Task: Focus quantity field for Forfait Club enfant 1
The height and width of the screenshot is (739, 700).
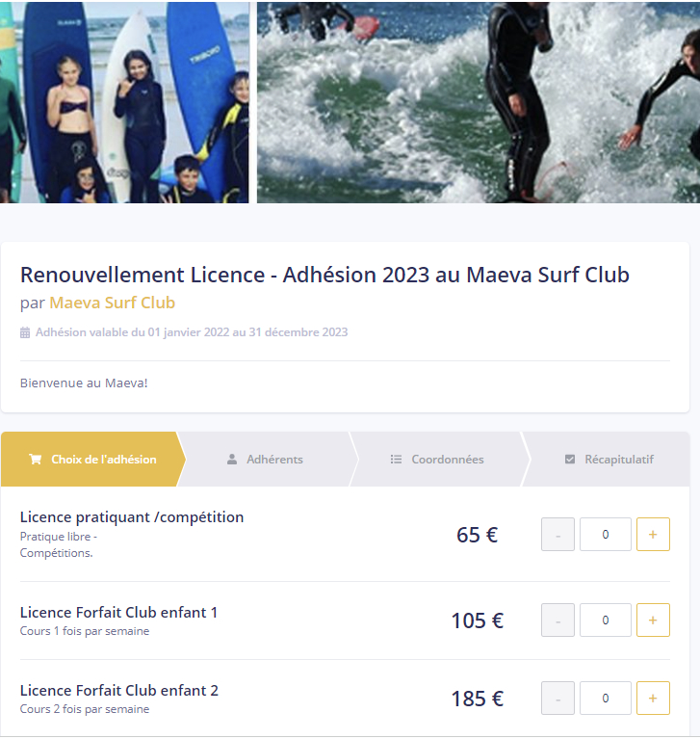Action: tap(605, 620)
